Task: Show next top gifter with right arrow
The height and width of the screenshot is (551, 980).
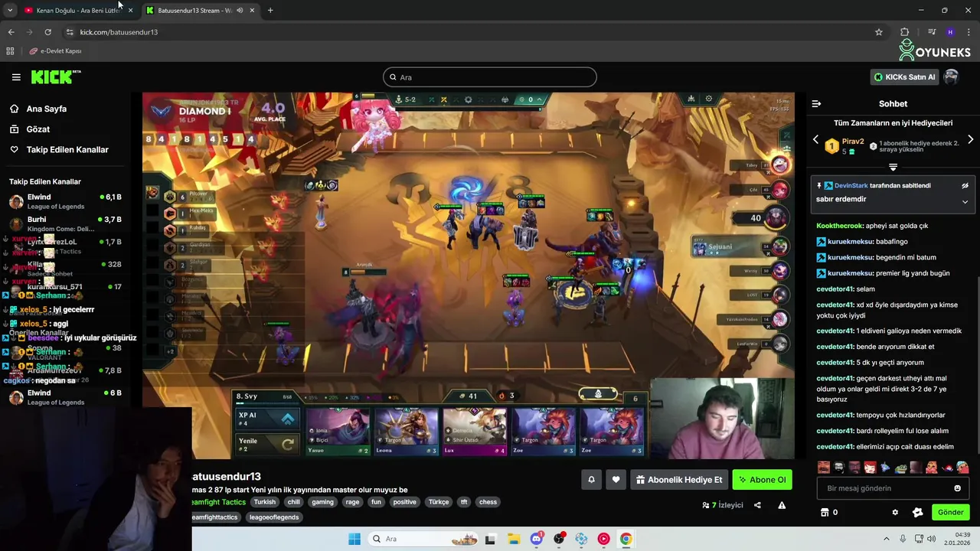Action: [970, 140]
